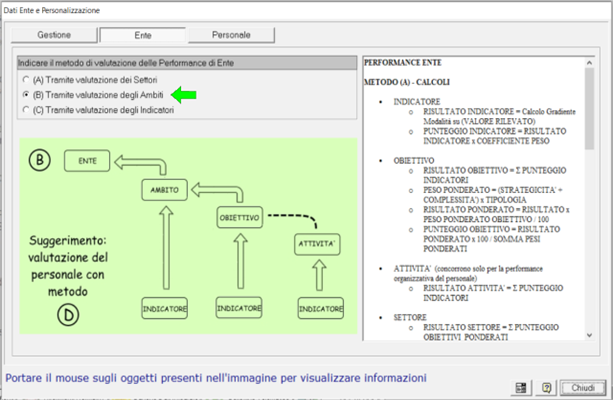Click the ENTE box in diagram
Screen dimensions: 613x400
(x=86, y=158)
